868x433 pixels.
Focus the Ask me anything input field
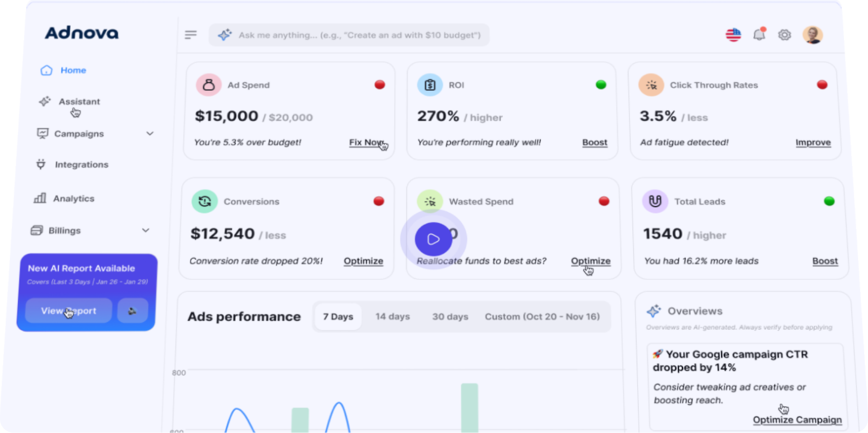click(x=349, y=35)
